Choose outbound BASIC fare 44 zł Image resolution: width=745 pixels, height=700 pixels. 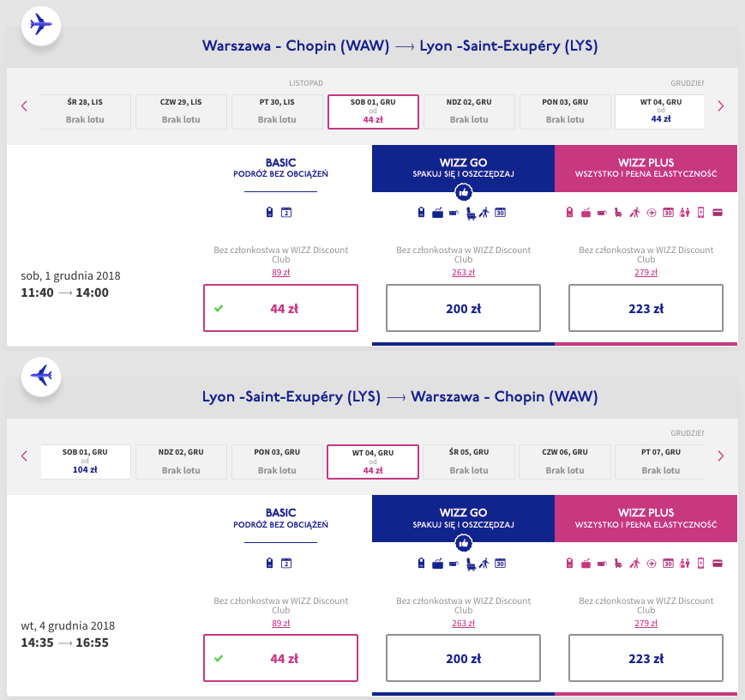tap(281, 308)
